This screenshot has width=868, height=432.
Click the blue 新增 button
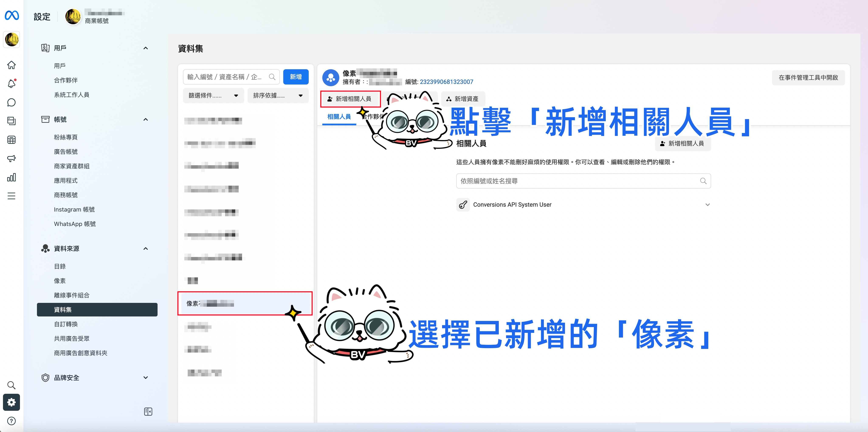tap(296, 77)
